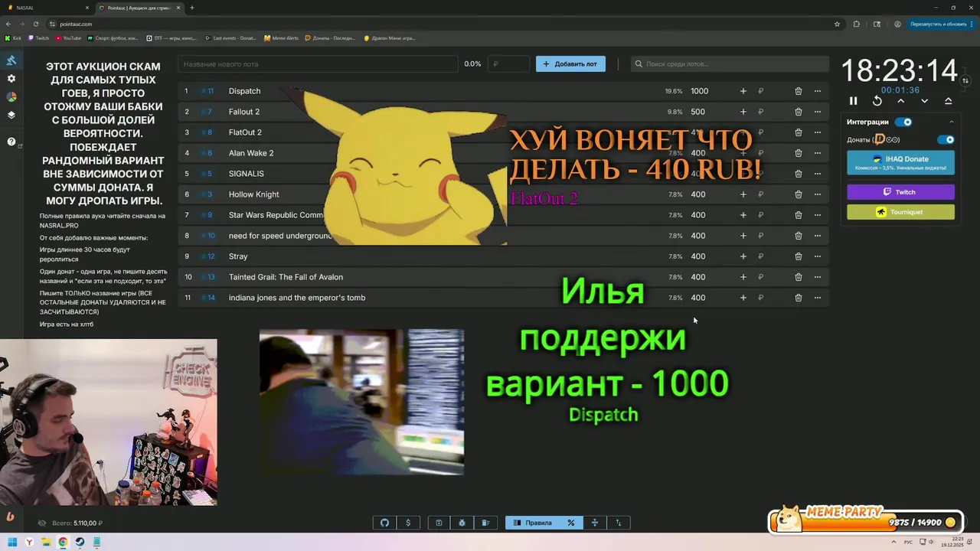Collapse the Интеграции panel chevron
Screen dimensions: 980x551
(x=952, y=122)
